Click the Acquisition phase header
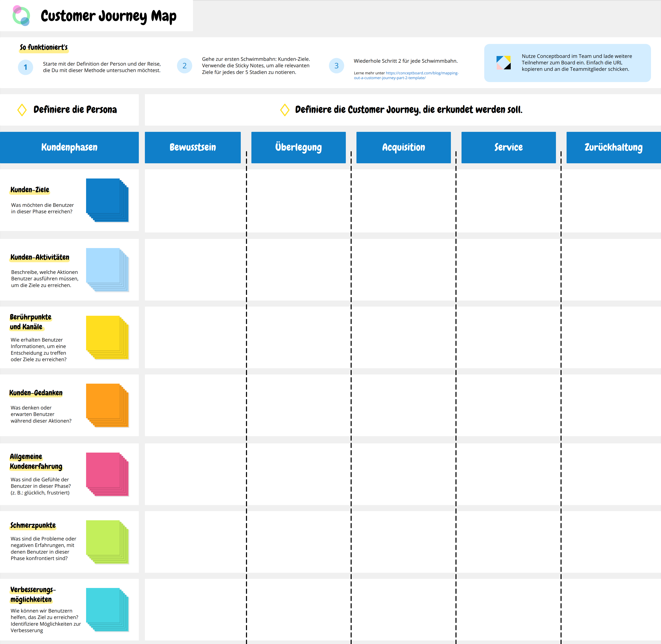The height and width of the screenshot is (644, 661). (403, 147)
